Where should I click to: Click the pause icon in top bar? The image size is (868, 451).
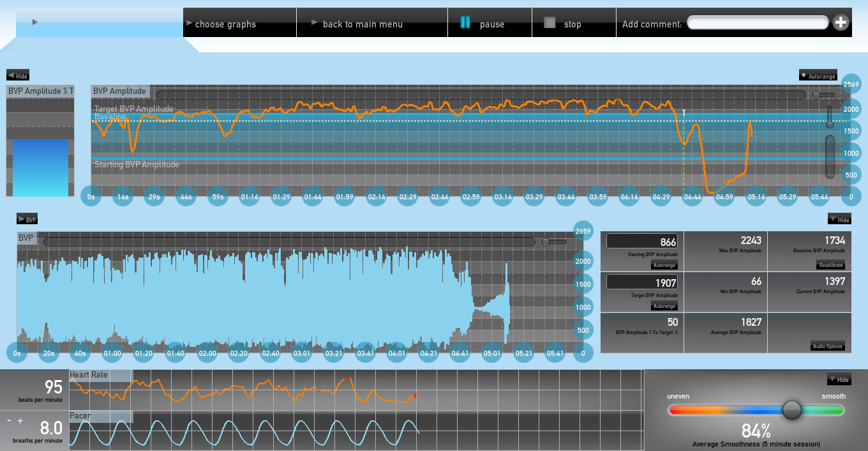click(465, 23)
